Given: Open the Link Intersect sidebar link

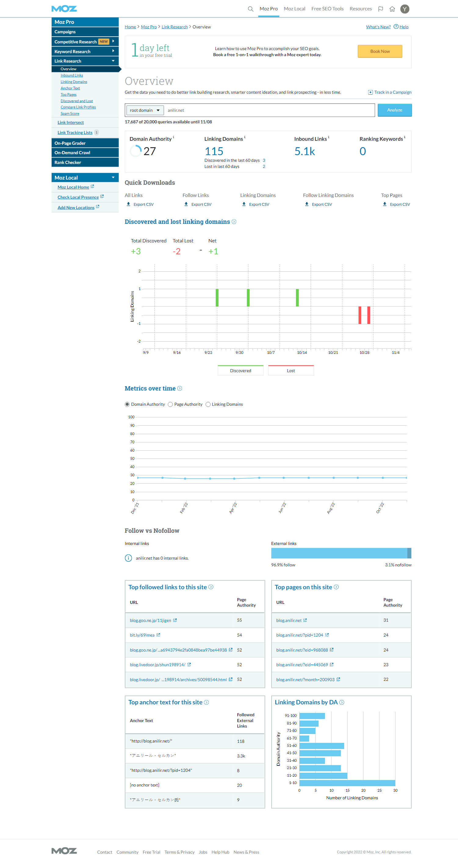Looking at the screenshot, I should pos(71,123).
